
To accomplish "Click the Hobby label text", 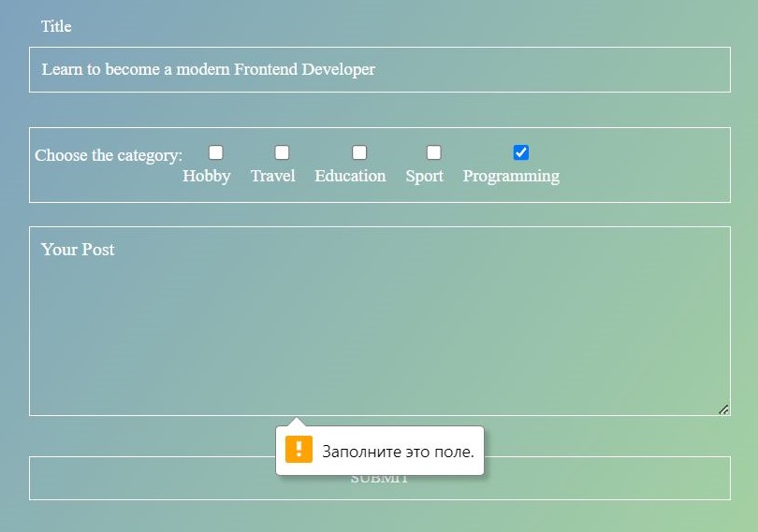I will pos(207,176).
